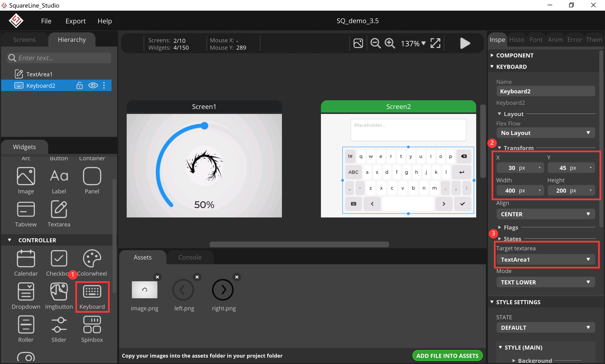Click the canvas vertical scrollbar
Screen dimensions: 605x364
pyautogui.click(x=483, y=141)
